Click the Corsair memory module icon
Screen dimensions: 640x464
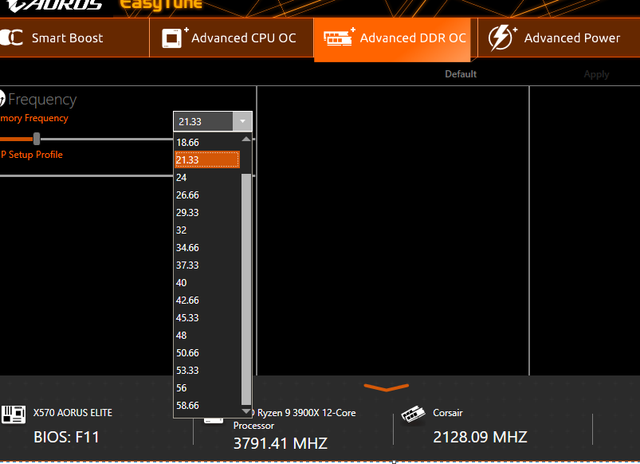[x=413, y=415]
